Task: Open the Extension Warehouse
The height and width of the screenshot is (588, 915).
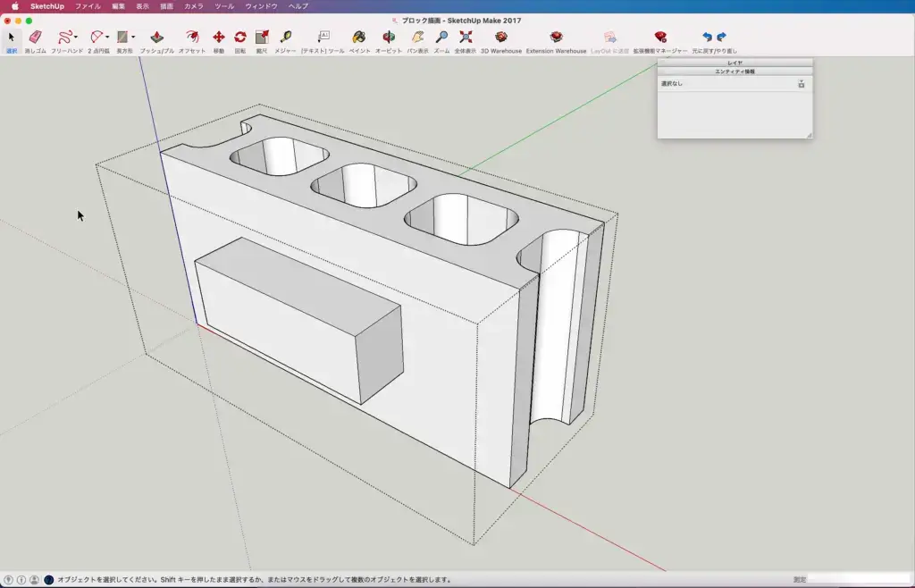Action: pos(556,37)
